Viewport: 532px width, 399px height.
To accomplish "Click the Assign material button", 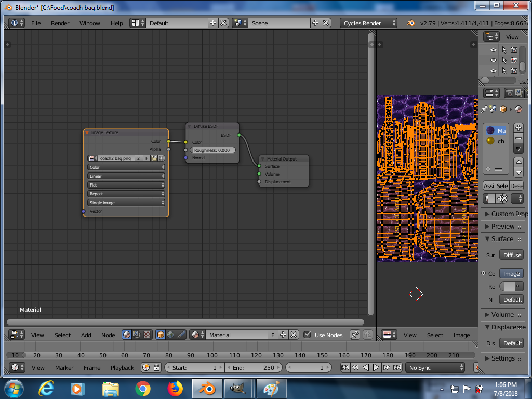I will 489,185.
